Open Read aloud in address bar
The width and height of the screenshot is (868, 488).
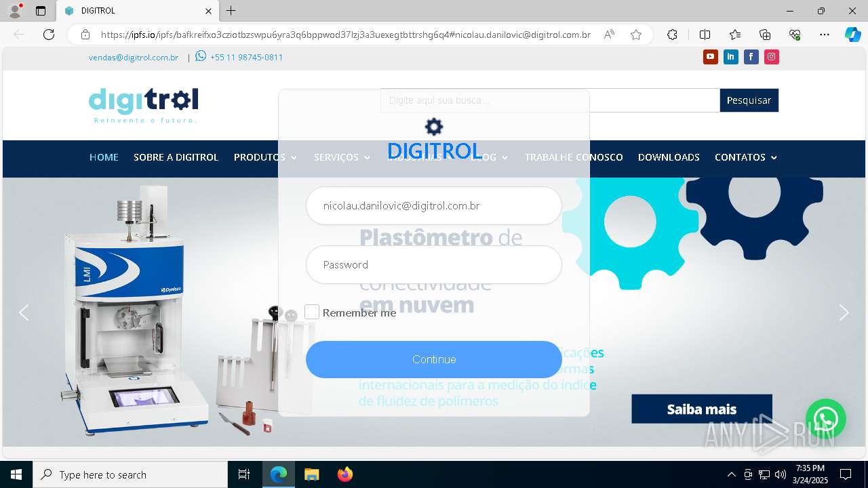609,35
